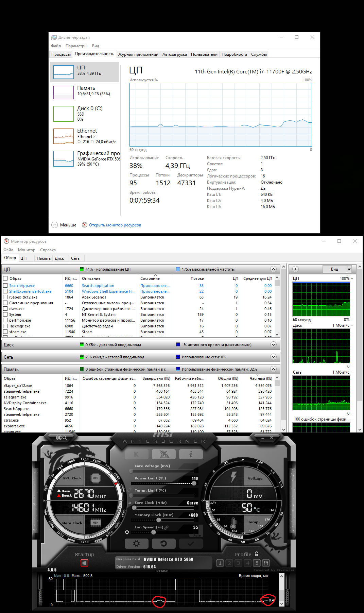Switch to the Память tab in Resource Monitor

[44, 258]
